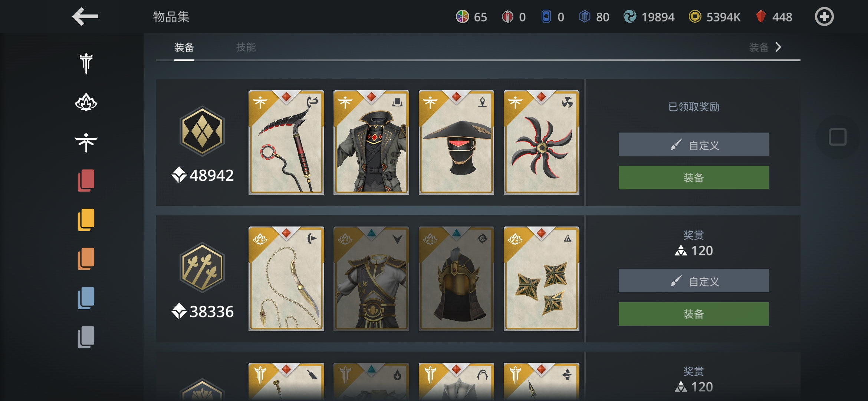Go back with the arrow icon

coord(85,17)
